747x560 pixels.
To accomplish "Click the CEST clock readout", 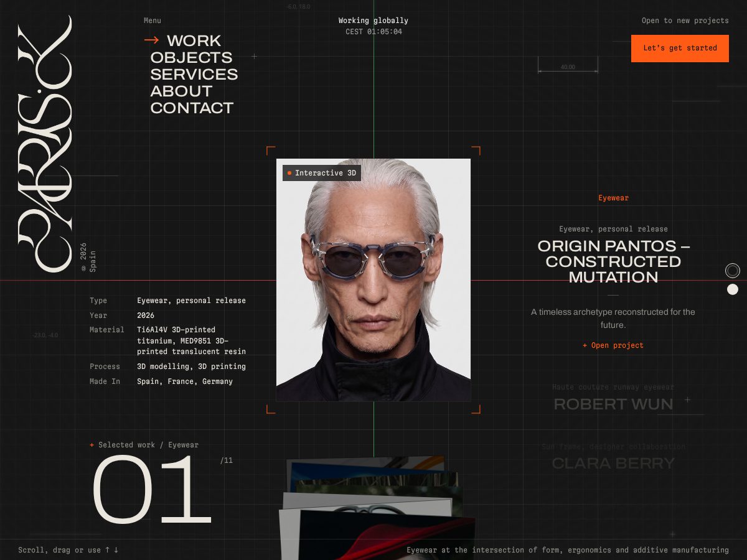I will (x=374, y=32).
